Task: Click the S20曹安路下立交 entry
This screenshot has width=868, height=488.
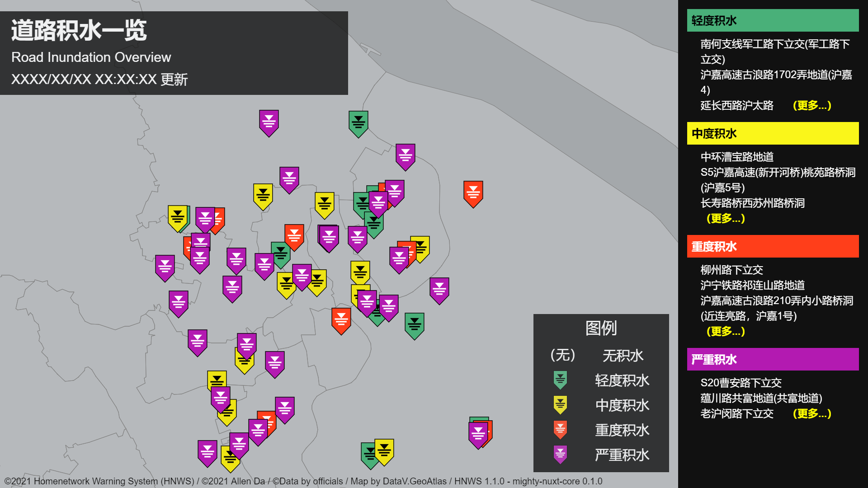Action: tap(741, 383)
